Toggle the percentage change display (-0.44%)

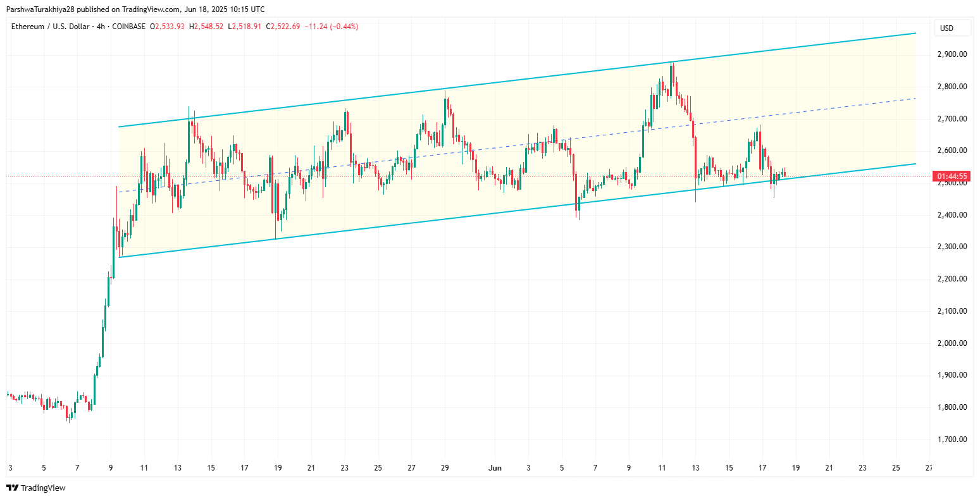point(343,27)
